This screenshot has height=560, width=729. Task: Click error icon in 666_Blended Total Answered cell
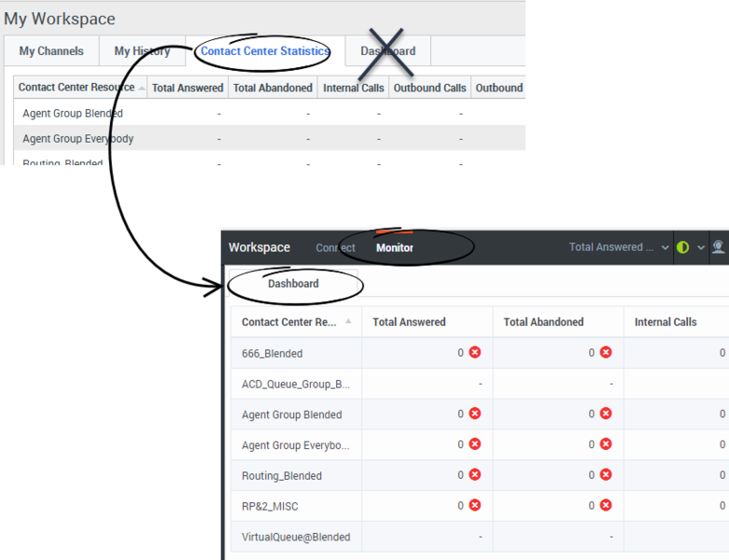(x=475, y=352)
